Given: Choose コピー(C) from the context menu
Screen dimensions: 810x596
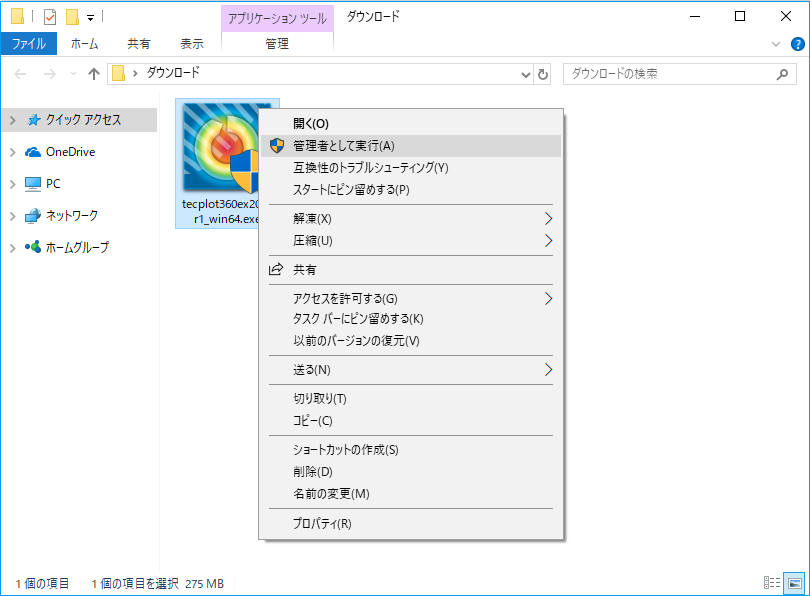Looking at the screenshot, I should (x=411, y=421).
